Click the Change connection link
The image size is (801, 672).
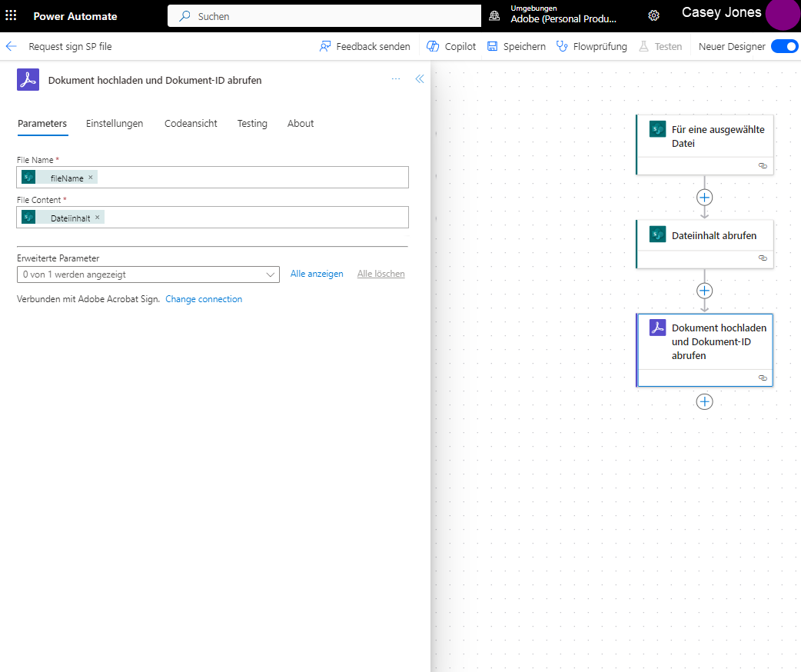pyautogui.click(x=203, y=299)
